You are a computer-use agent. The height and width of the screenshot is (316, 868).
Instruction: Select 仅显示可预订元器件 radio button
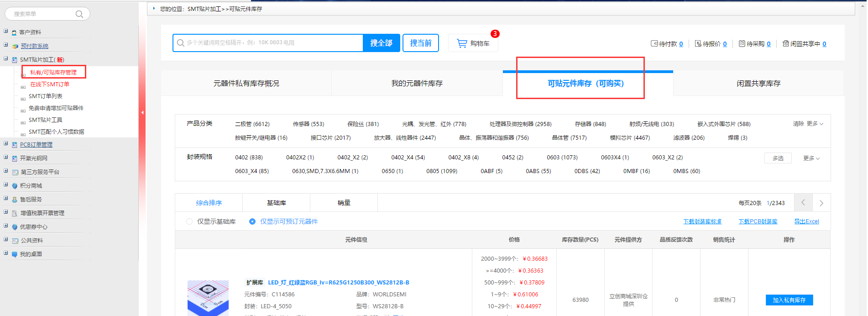tap(252, 221)
